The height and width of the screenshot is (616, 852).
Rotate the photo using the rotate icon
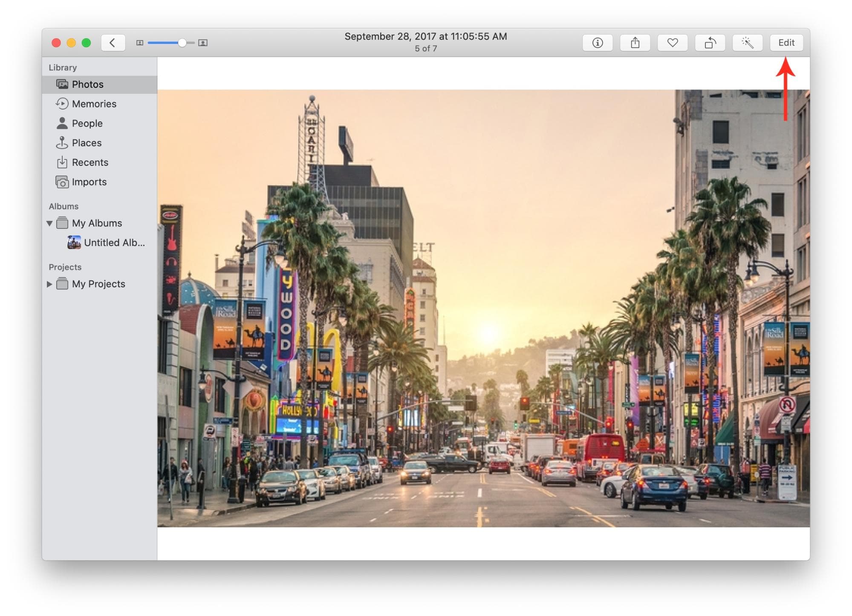coord(710,43)
